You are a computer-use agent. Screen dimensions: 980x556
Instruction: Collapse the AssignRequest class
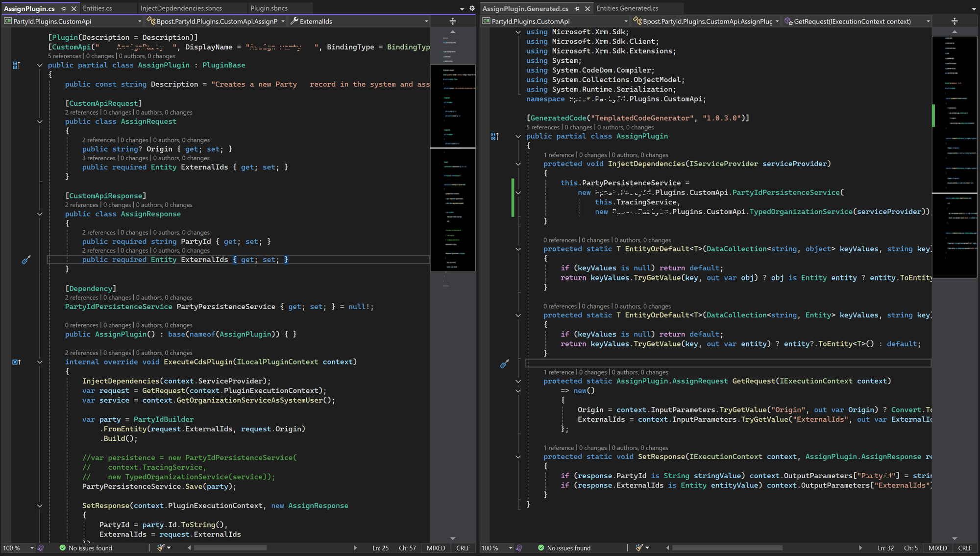pos(40,121)
